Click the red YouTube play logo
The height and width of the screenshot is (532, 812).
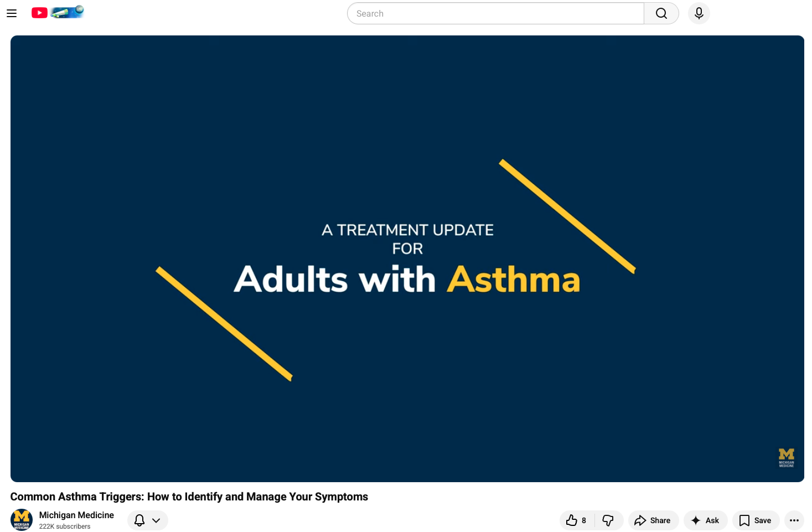39,13
